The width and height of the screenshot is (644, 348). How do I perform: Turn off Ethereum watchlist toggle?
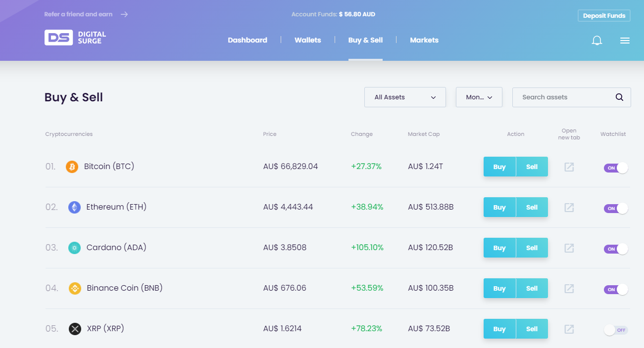pyautogui.click(x=616, y=208)
